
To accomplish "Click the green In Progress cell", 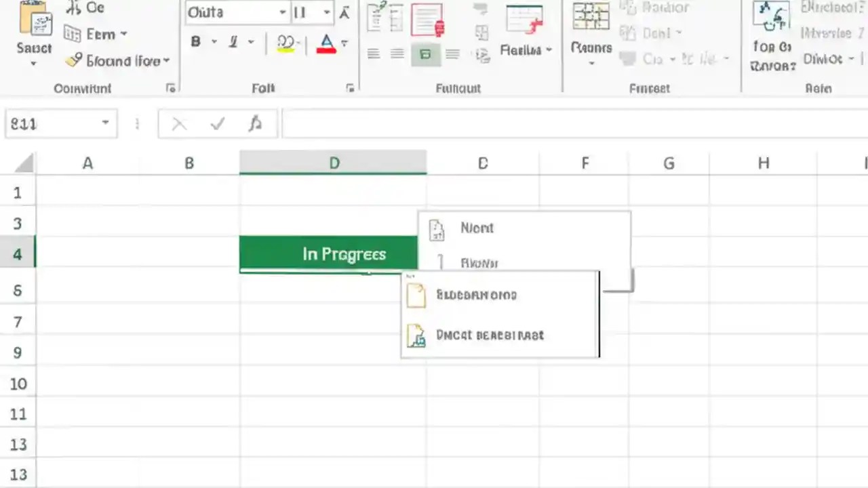I will [328, 253].
